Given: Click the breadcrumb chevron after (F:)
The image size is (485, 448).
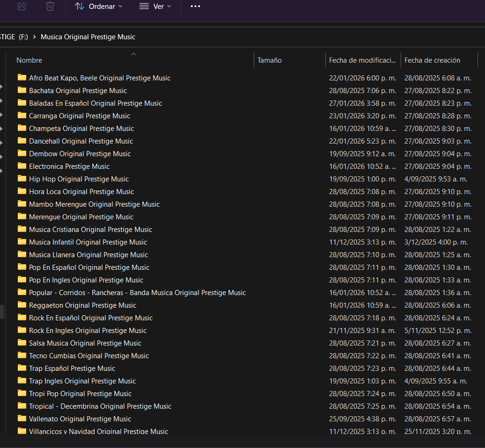Looking at the screenshot, I should [34, 37].
